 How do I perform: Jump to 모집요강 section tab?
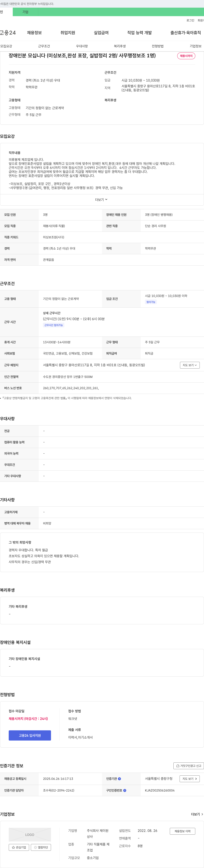click(x=6, y=46)
